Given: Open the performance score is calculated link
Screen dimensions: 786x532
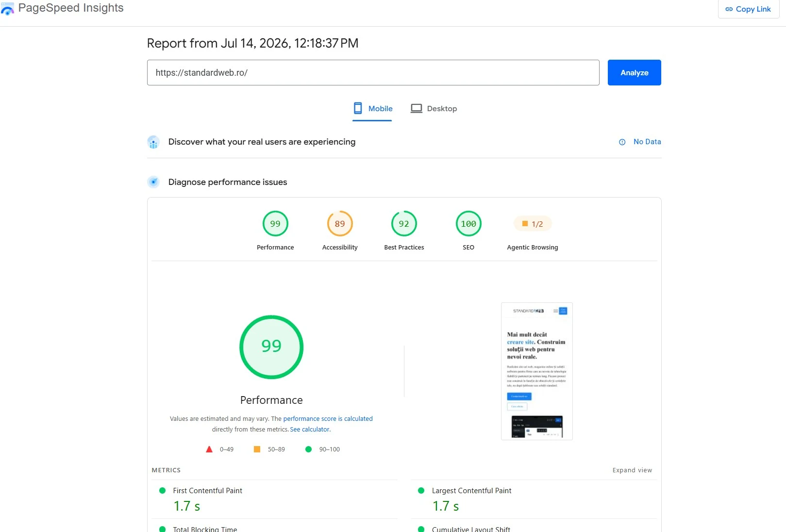Looking at the screenshot, I should click(x=328, y=418).
